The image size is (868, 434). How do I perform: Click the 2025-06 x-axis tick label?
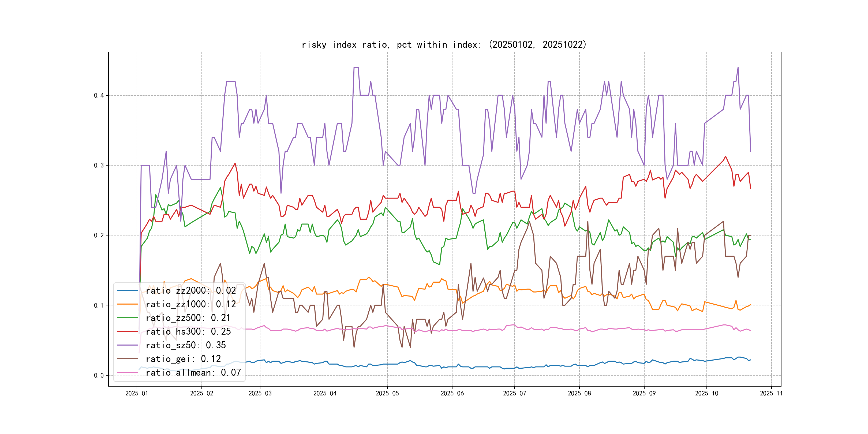(452, 393)
